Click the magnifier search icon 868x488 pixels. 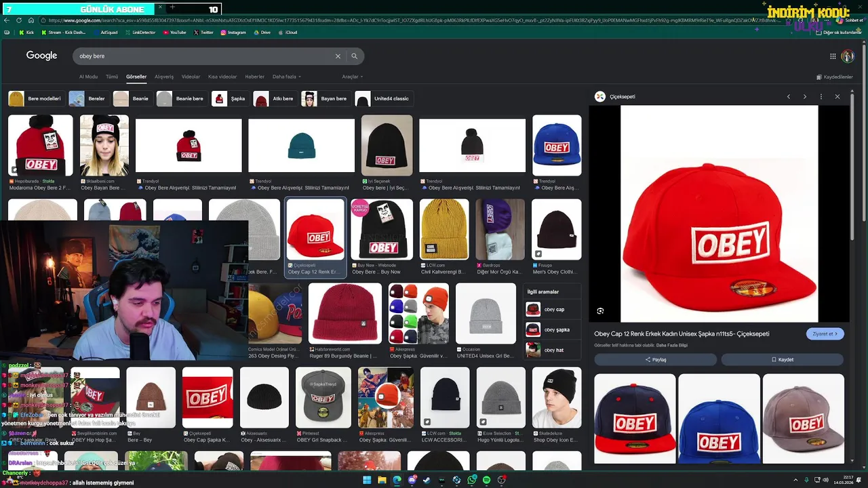[354, 56]
